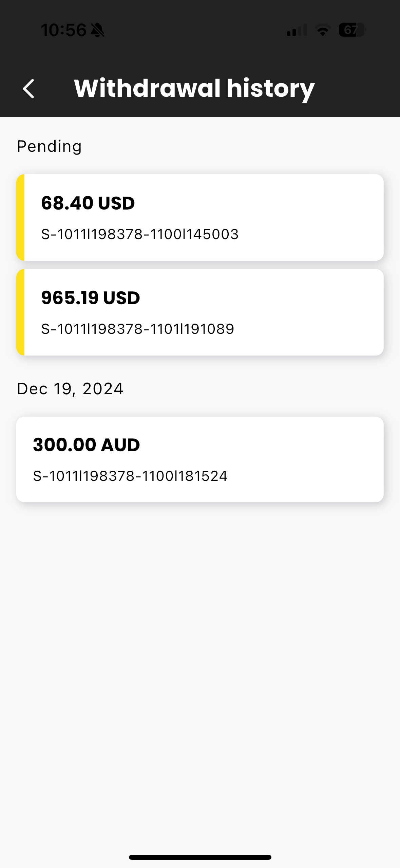Open the 965.19 USD pending withdrawal
The image size is (400, 868).
pyautogui.click(x=200, y=312)
